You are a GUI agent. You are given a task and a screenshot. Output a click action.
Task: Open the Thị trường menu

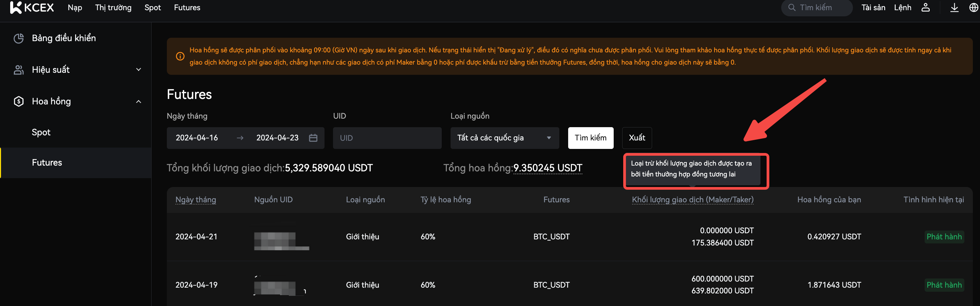(x=113, y=7)
